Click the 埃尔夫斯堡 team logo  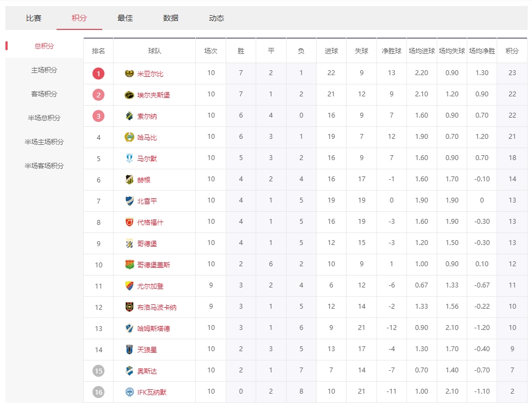coord(129,95)
